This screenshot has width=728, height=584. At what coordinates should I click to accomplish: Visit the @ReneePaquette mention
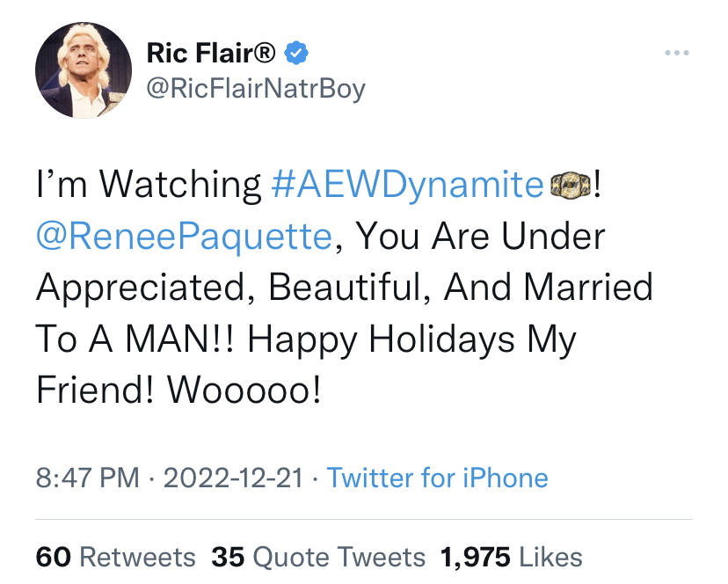184,236
